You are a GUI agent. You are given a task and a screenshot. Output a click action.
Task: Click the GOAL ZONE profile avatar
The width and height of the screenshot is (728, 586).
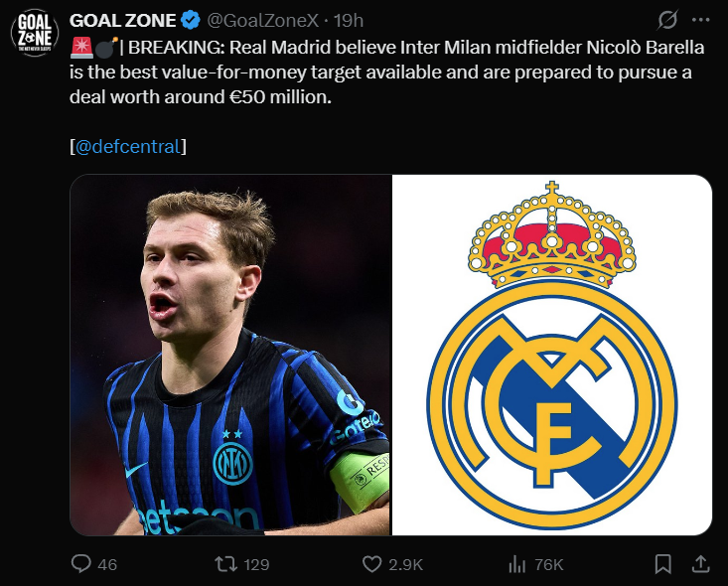34,33
